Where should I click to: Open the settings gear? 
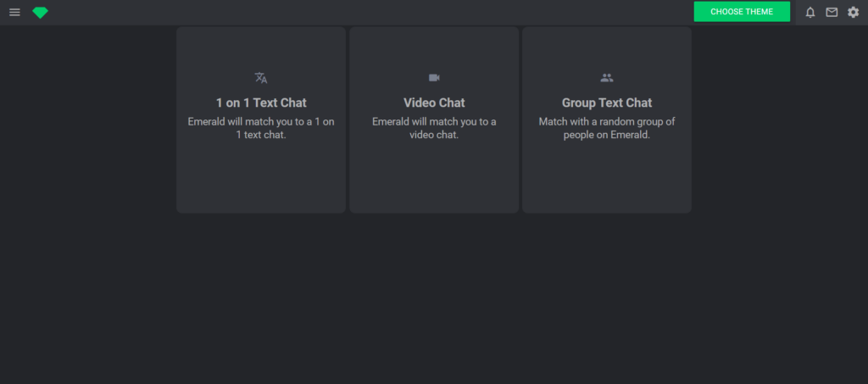(x=853, y=12)
